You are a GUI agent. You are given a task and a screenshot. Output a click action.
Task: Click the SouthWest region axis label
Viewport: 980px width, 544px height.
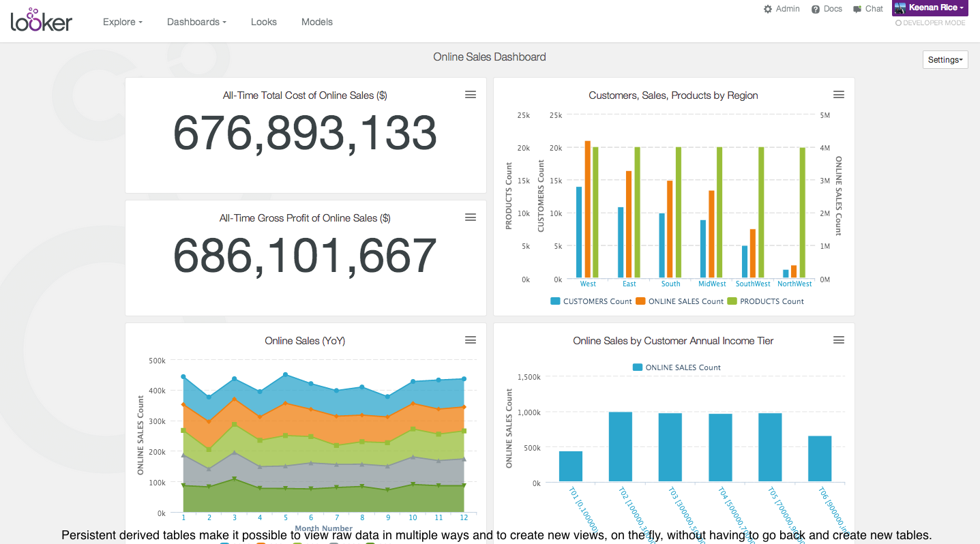click(753, 284)
